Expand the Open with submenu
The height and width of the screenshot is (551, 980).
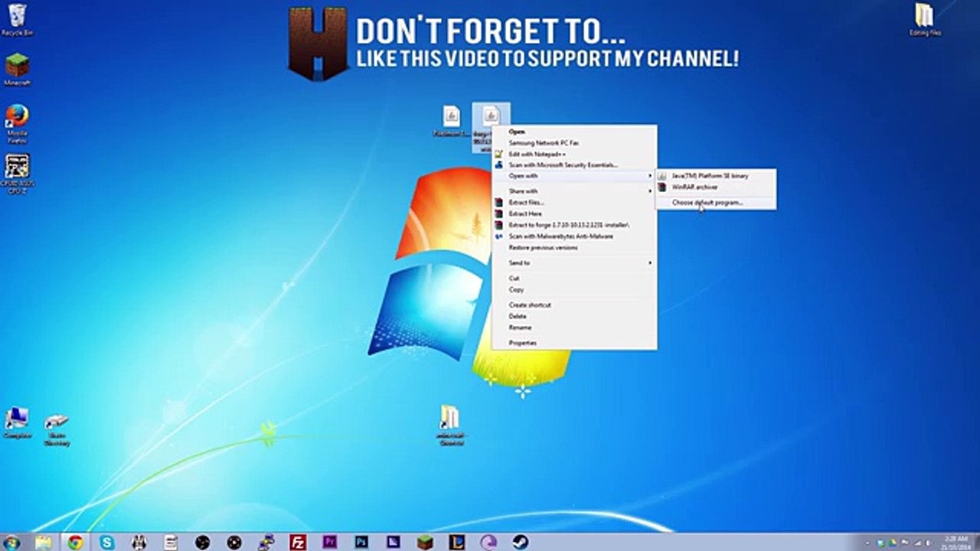(574, 176)
